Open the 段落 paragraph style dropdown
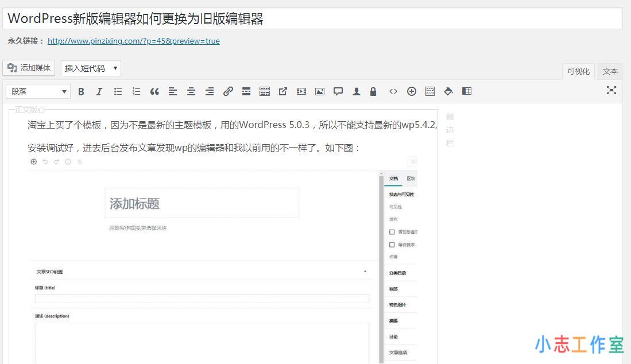Image resolution: width=631 pixels, height=364 pixels. [x=37, y=91]
